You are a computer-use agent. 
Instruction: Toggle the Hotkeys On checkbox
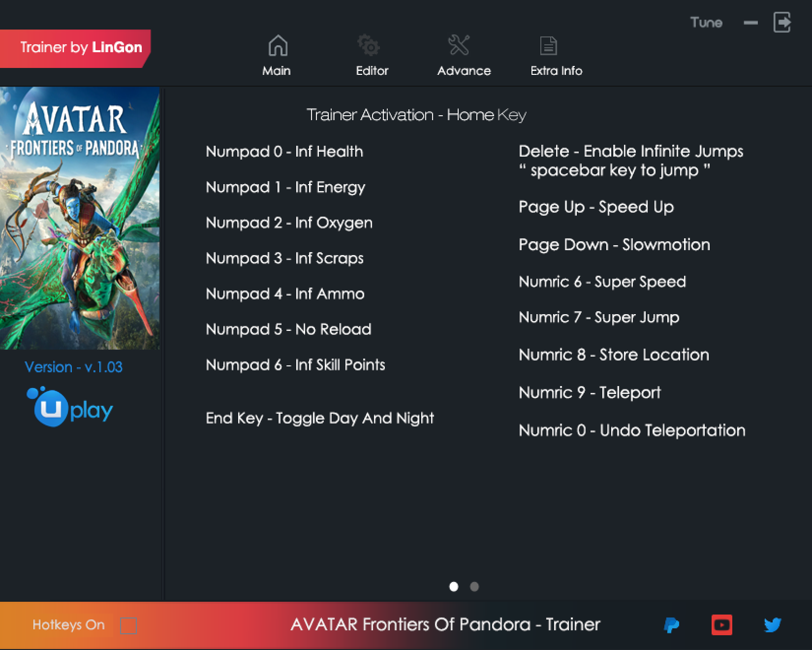128,626
